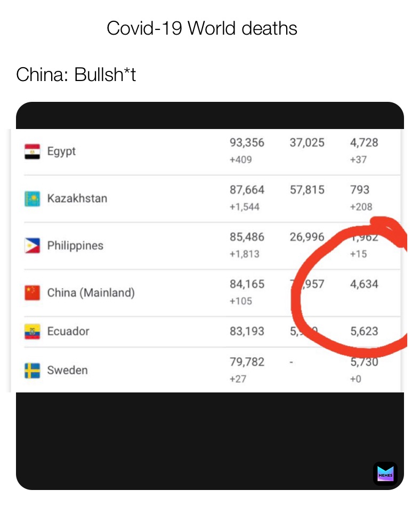Click the Covid-19 World deaths title
The height and width of the screenshot is (506, 420).
202,28
